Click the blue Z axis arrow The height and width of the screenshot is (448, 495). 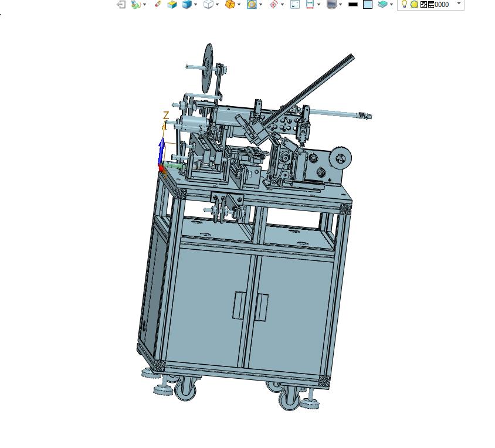click(162, 151)
